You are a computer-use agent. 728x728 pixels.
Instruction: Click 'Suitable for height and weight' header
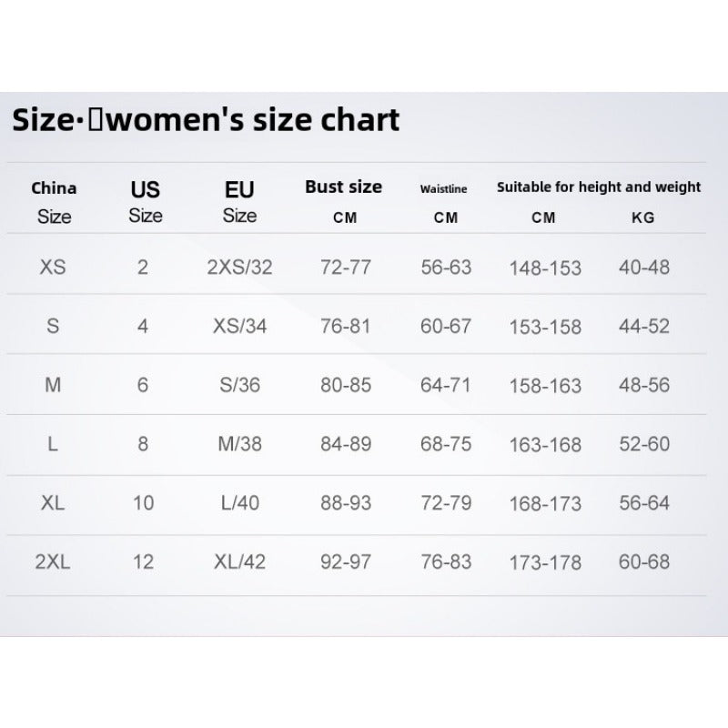[x=598, y=187]
